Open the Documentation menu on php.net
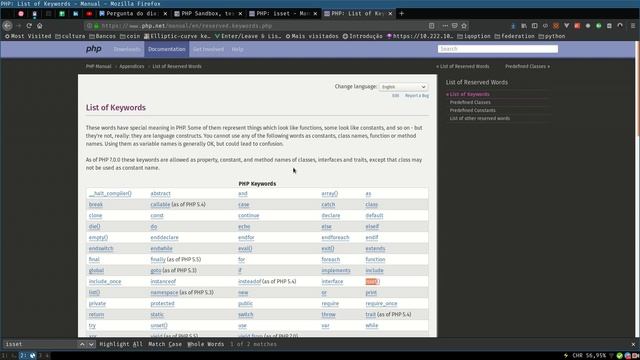640x360 pixels. [x=167, y=49]
